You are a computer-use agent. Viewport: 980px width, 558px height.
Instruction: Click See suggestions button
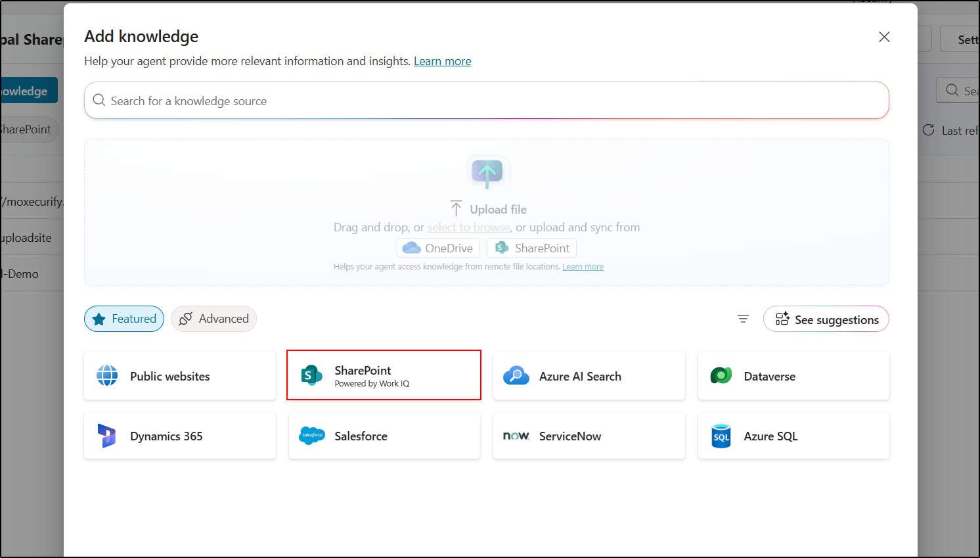[x=826, y=319]
